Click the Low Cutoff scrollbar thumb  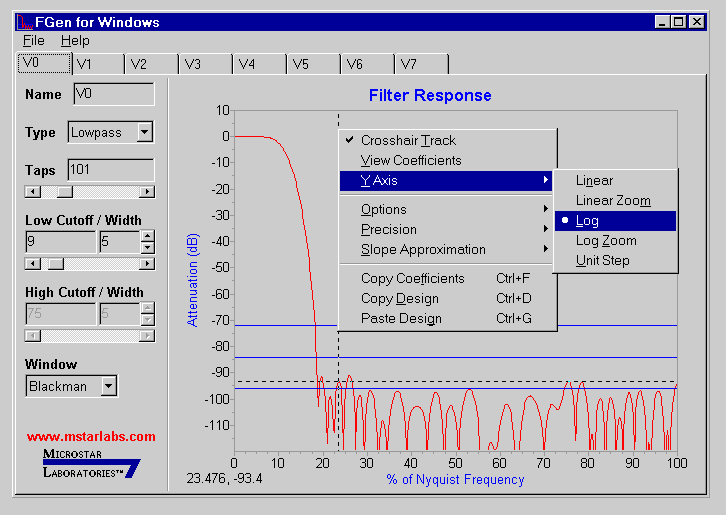pyautogui.click(x=56, y=264)
